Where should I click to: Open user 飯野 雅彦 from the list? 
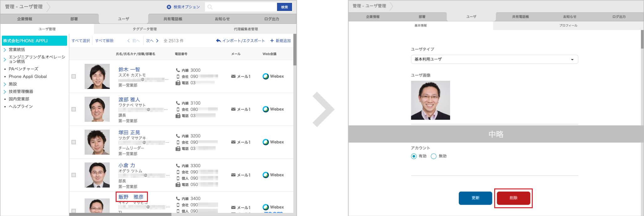click(x=131, y=197)
